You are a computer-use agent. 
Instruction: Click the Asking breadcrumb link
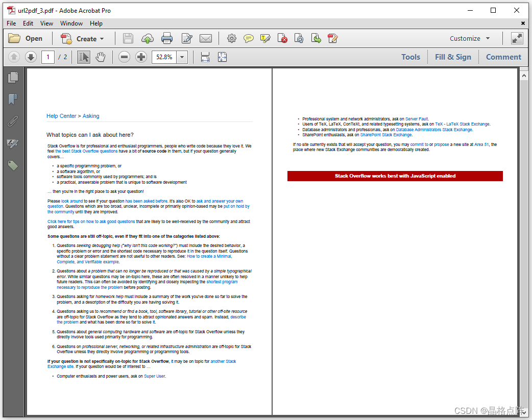tap(91, 116)
